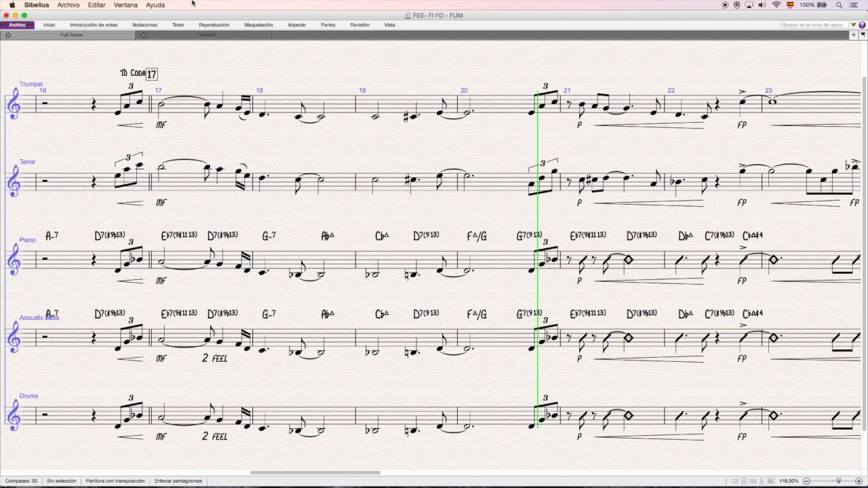Click the ribbon search field
Screen dimensions: 868x488
point(814,25)
